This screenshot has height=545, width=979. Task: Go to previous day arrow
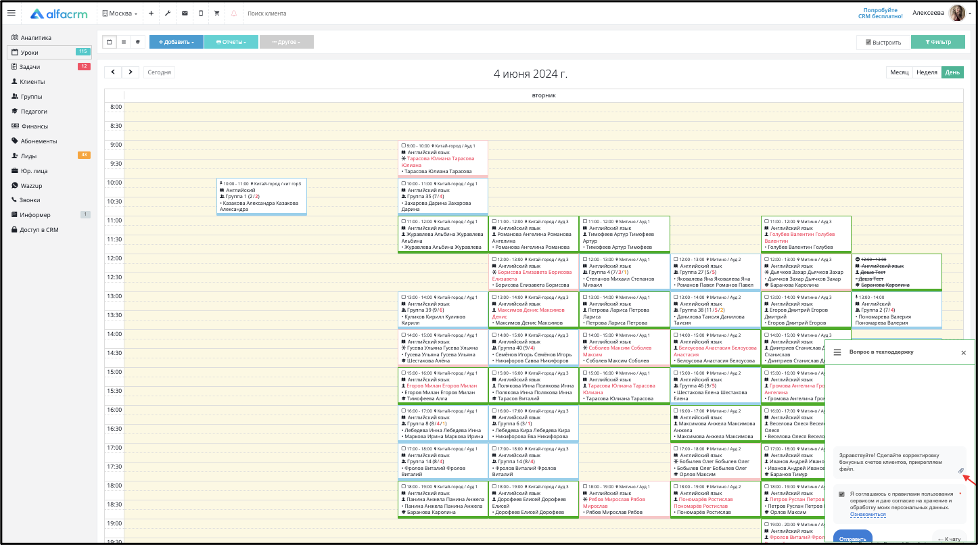tap(113, 72)
